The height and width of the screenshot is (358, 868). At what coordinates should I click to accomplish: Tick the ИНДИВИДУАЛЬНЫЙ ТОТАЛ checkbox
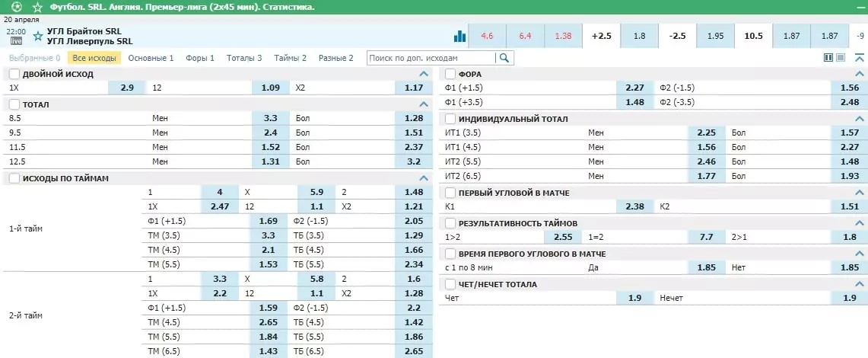(x=450, y=119)
